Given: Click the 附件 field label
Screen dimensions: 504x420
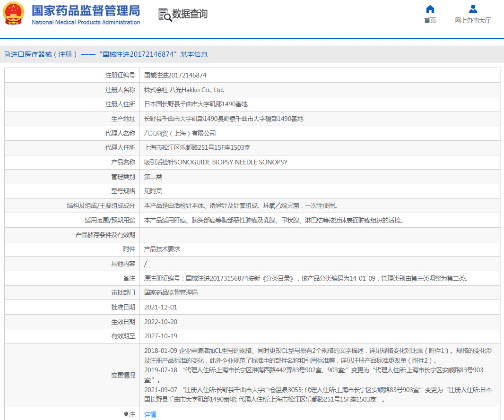Looking at the screenshot, I should 129,249.
